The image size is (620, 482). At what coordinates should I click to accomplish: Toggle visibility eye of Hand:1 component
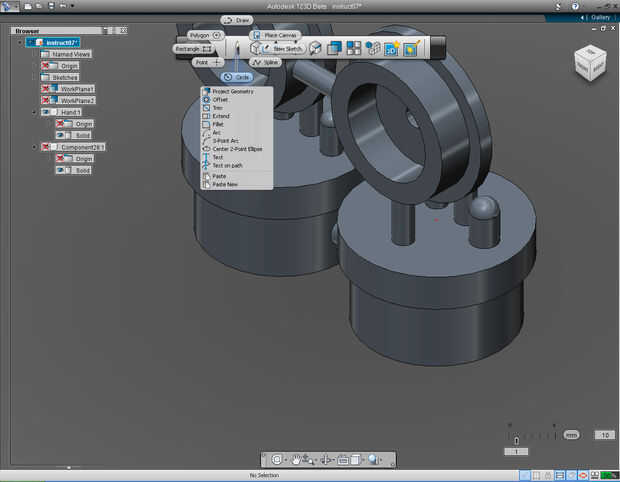tap(45, 112)
